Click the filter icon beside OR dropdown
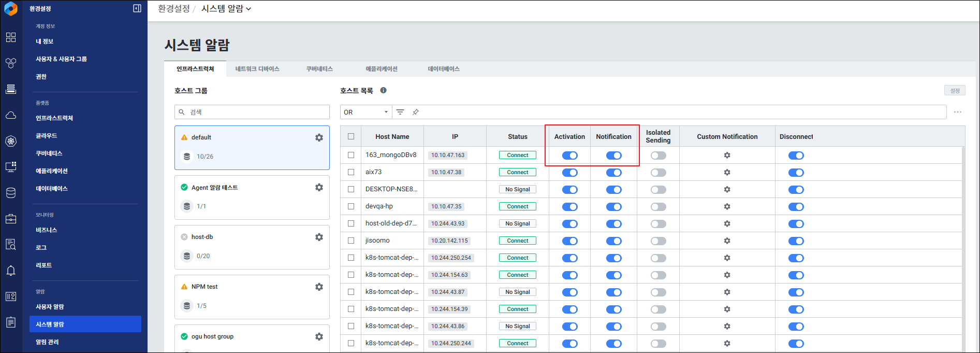This screenshot has width=980, height=353. point(400,112)
